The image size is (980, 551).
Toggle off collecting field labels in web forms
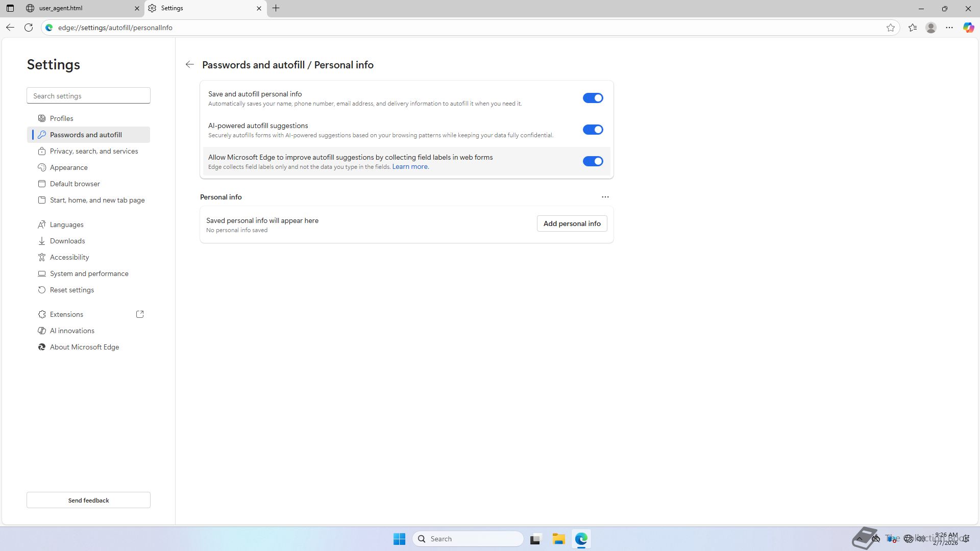(593, 161)
